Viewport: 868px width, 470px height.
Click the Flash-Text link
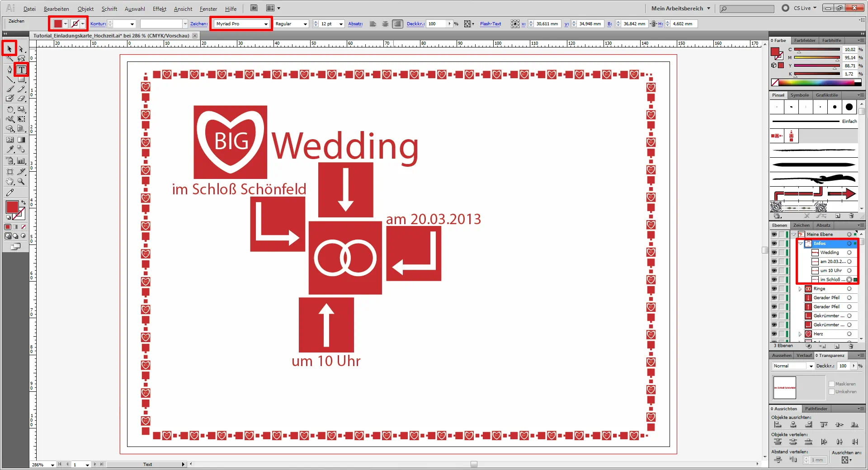(x=490, y=24)
